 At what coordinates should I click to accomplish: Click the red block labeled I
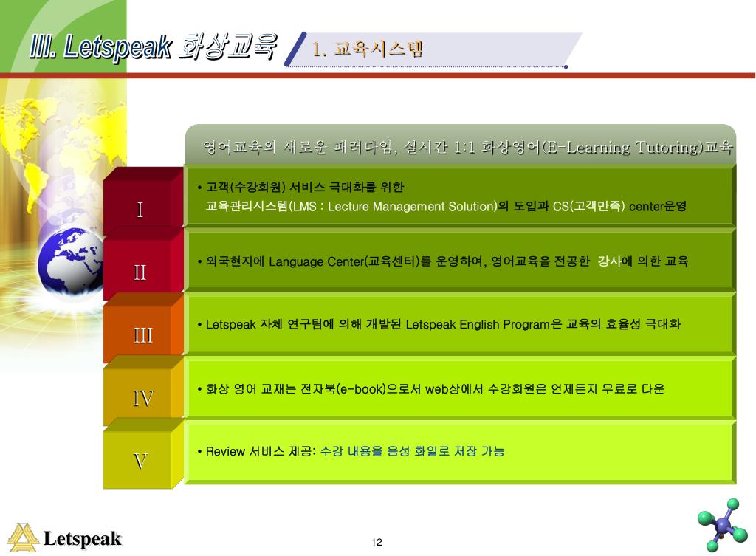coord(142,202)
